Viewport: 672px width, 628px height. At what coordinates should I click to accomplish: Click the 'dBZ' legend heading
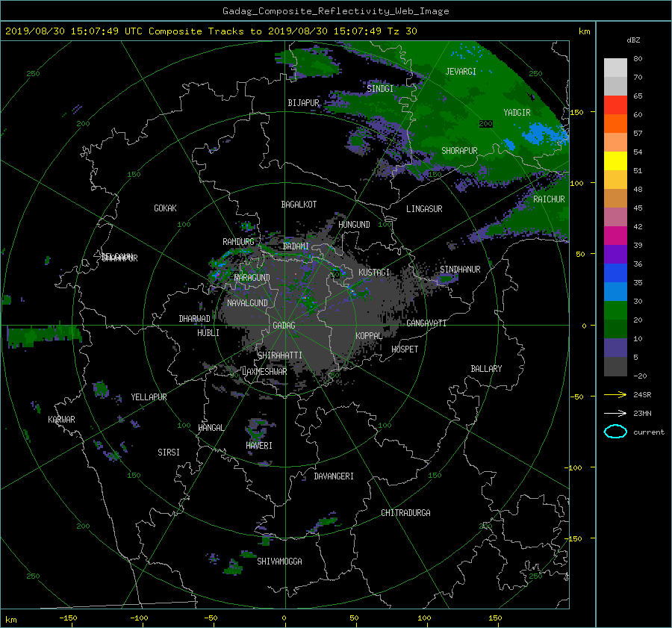click(633, 40)
